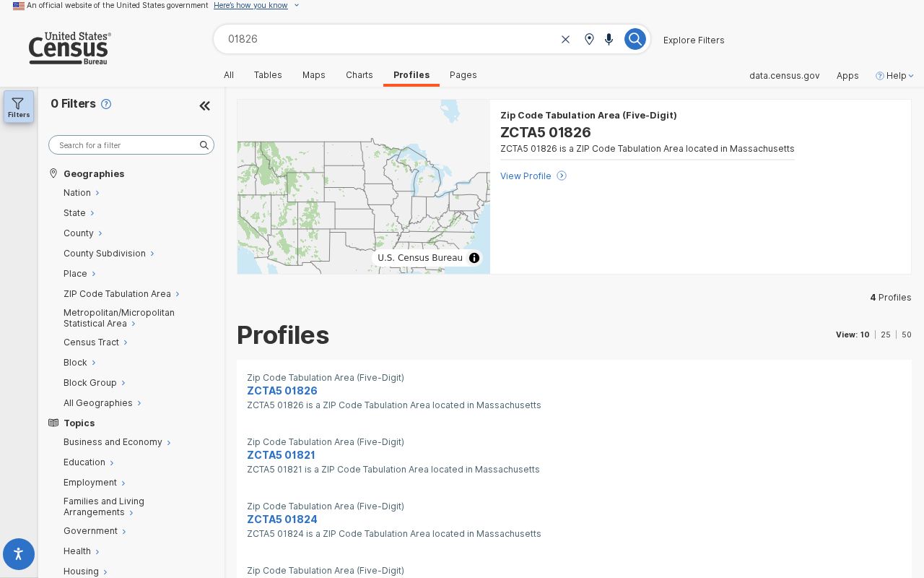
Task: Switch to the Pages tab
Action: 463,75
